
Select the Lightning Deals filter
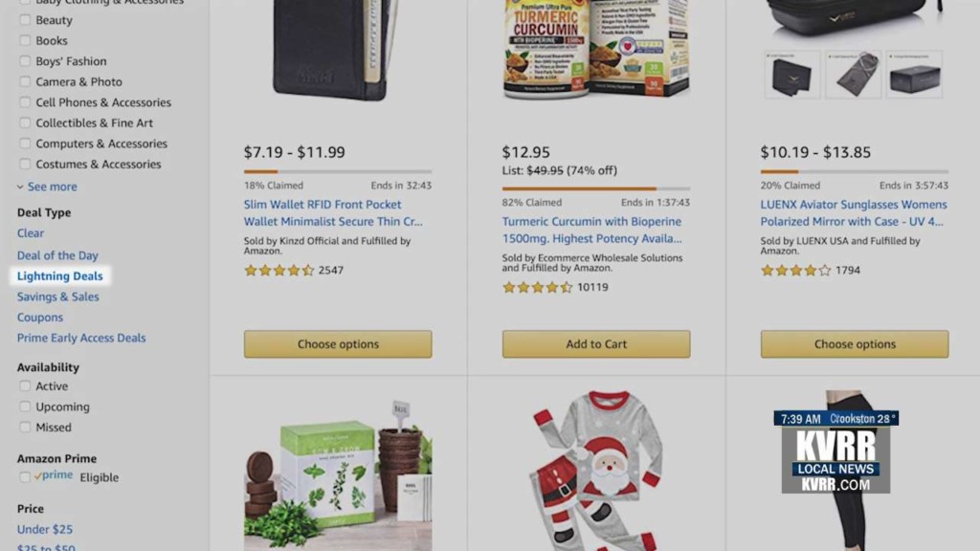pyautogui.click(x=60, y=276)
